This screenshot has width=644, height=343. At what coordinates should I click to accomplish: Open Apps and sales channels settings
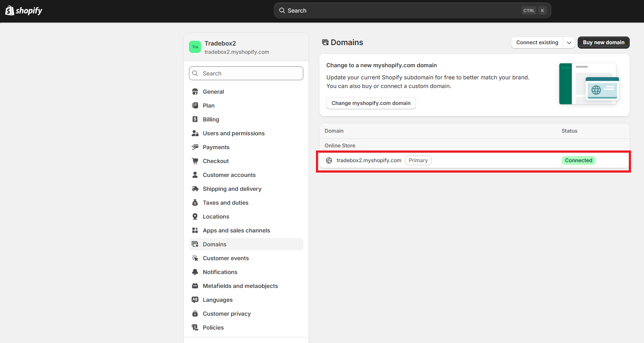coord(236,231)
